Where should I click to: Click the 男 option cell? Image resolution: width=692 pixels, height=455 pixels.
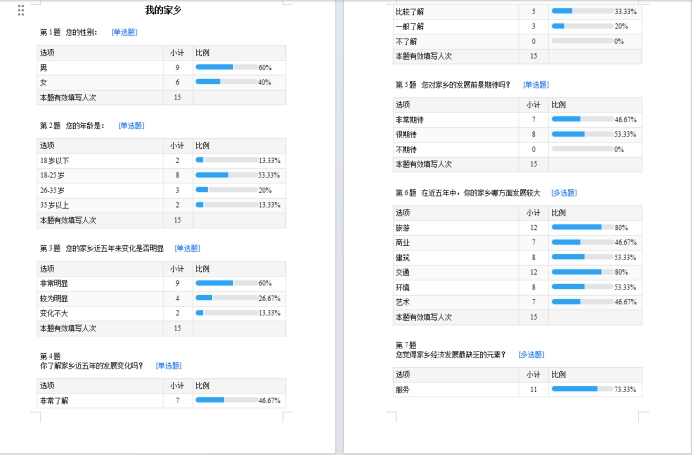click(100, 68)
